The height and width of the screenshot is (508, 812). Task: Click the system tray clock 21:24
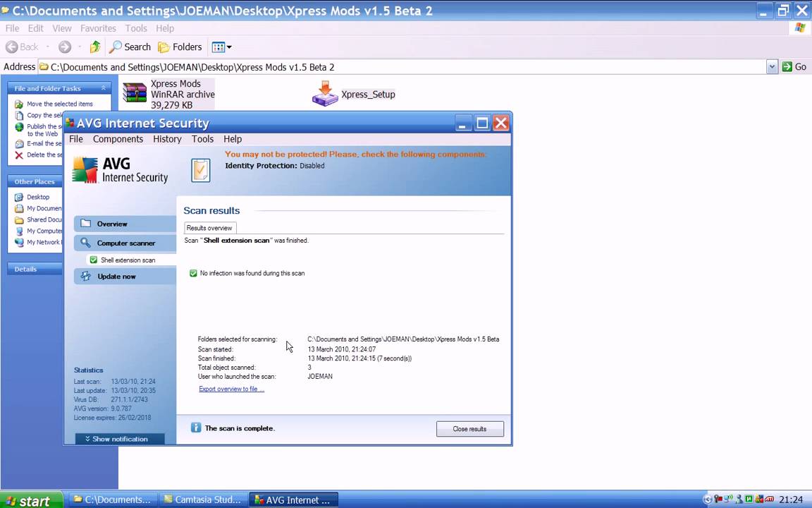tap(791, 500)
